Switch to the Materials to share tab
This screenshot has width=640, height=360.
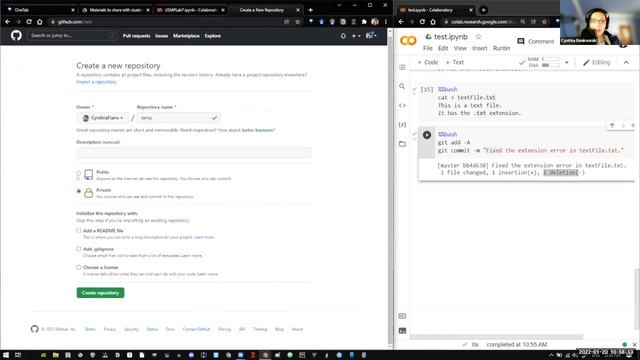point(115,10)
